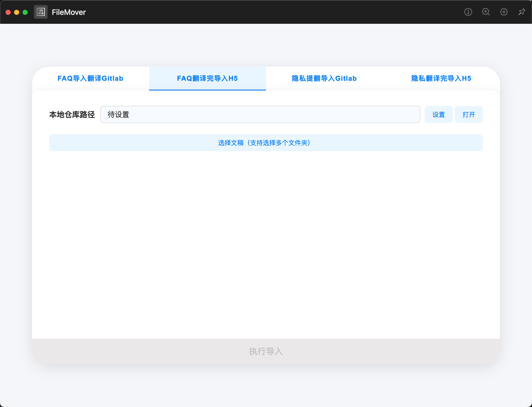The image size is (532, 407).
Task: Toggle the pin window icon
Action: (522, 12)
